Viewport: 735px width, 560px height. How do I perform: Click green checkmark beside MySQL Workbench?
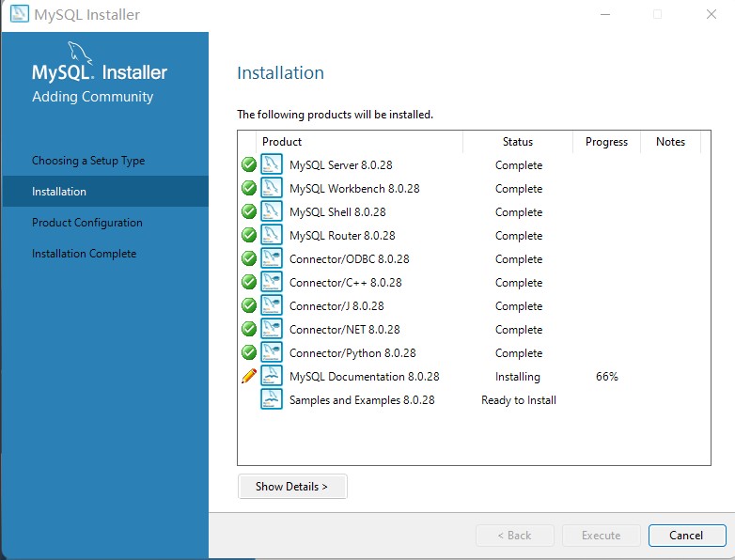click(249, 188)
